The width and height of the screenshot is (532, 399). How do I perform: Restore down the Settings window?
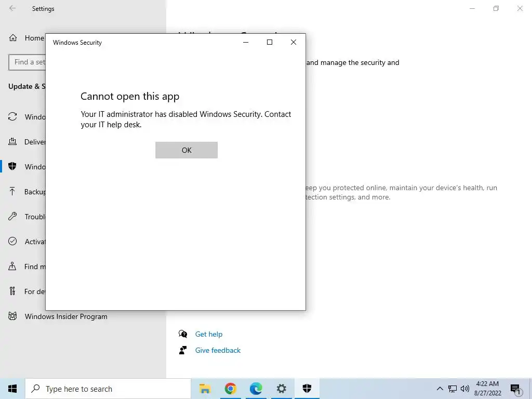point(496,8)
